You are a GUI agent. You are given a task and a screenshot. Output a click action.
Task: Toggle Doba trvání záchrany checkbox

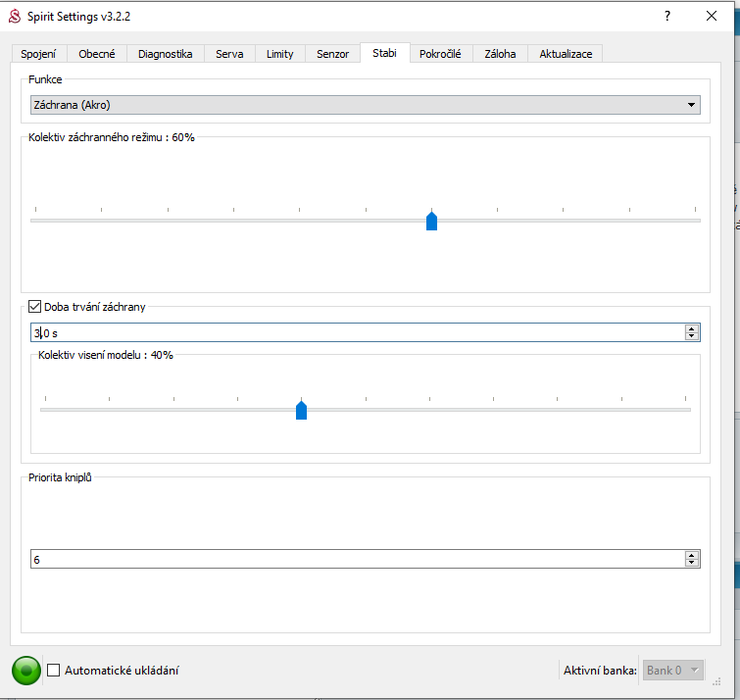click(x=36, y=307)
